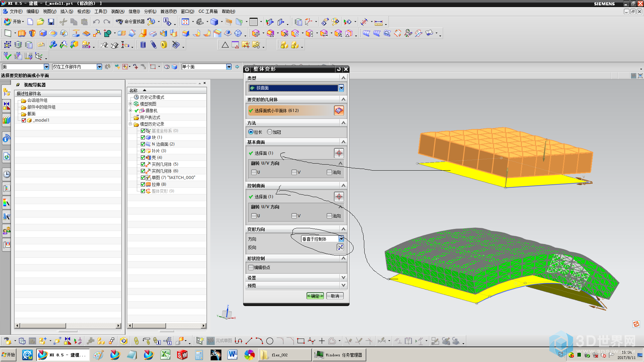Open the 插入(S) menu
The image size is (644, 362).
66,11
